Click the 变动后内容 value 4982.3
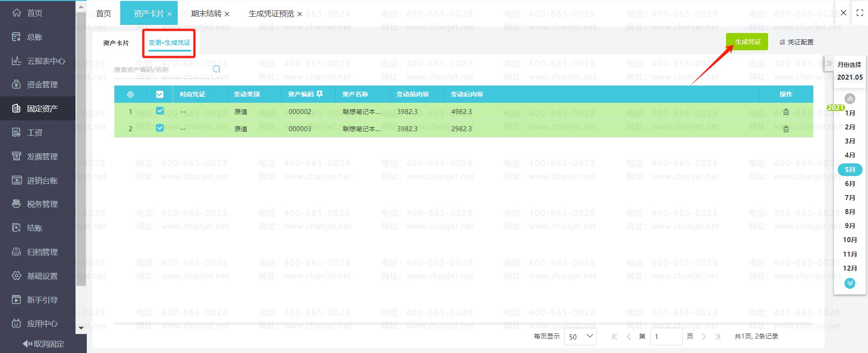Image resolution: width=868 pixels, height=353 pixels. (x=461, y=112)
